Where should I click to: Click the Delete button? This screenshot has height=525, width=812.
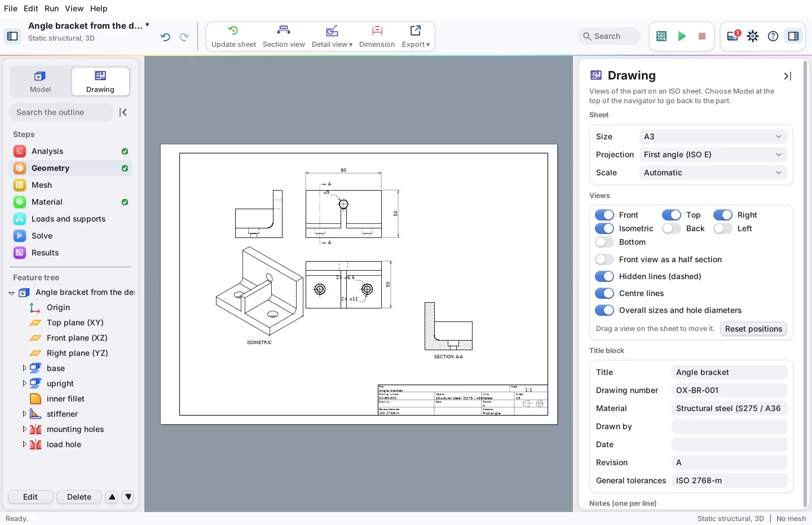[79, 497]
